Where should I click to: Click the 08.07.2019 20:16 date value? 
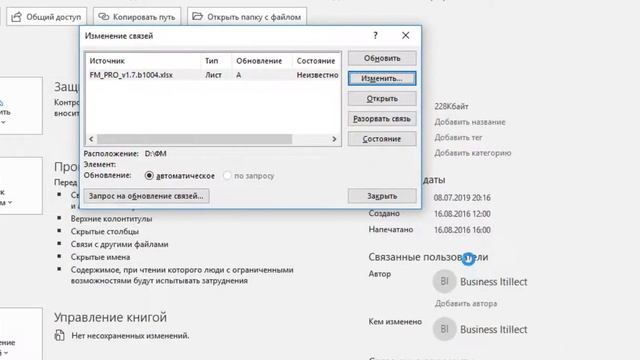(462, 198)
